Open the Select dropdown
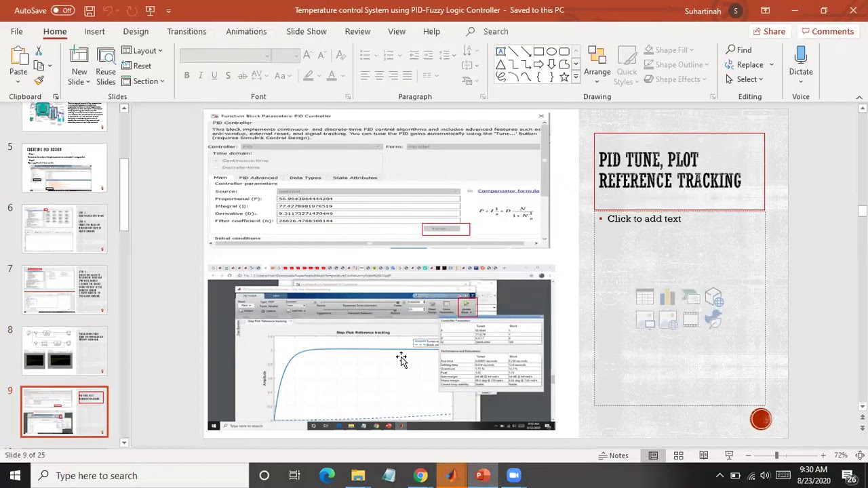868x488 pixels. [x=744, y=79]
